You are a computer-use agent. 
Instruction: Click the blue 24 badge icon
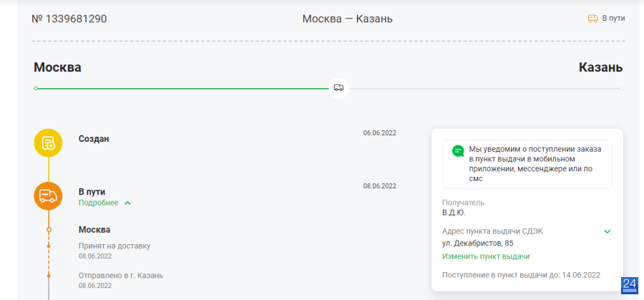(x=629, y=286)
